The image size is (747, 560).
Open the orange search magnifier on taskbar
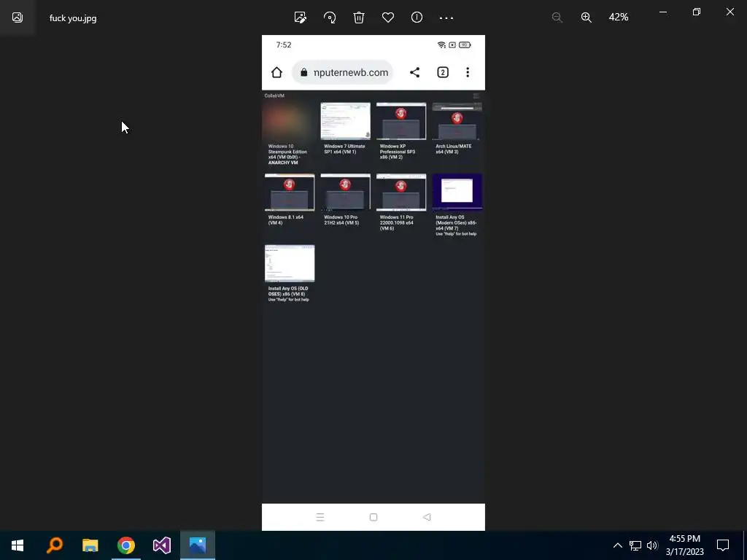point(54,545)
